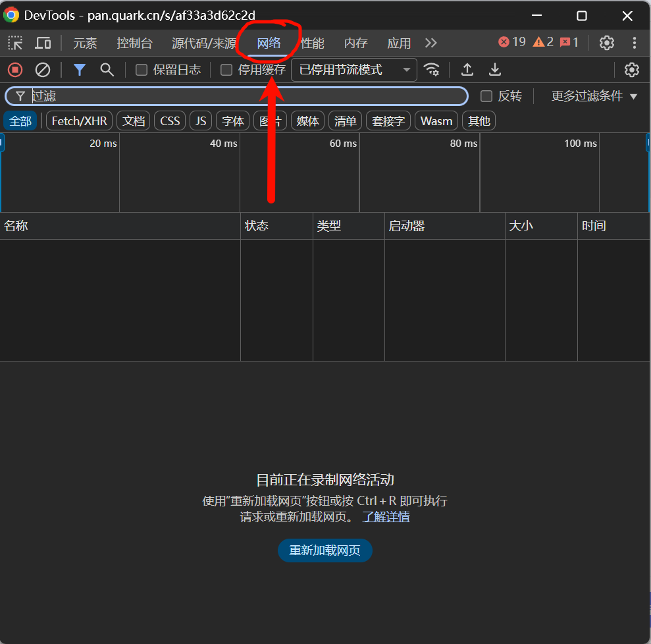Viewport: 651px width, 644px height.
Task: Sort by 启动器 column header
Action: (445, 226)
